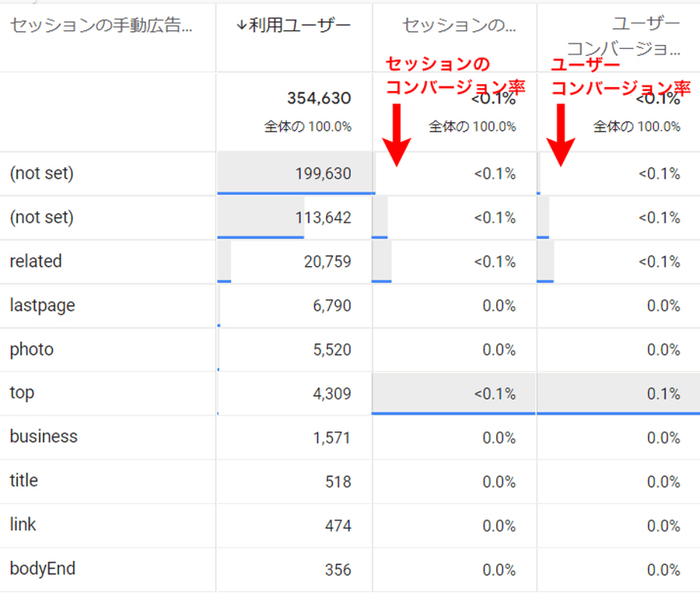Select the top row label

pos(22,394)
